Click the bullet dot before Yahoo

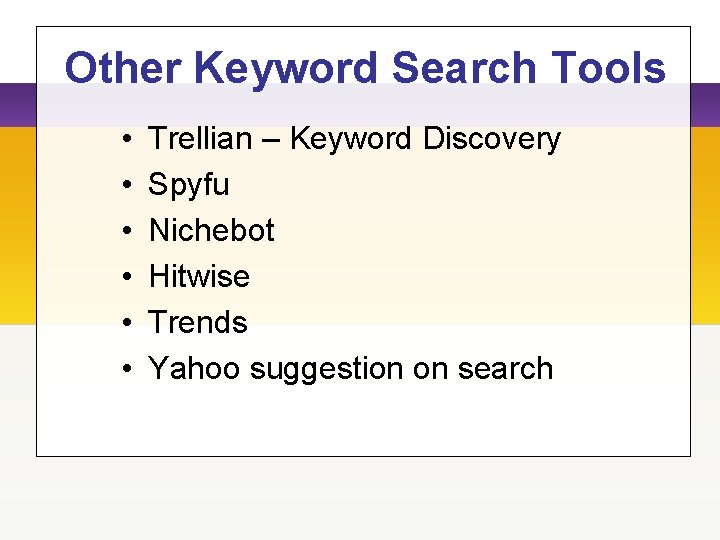(x=127, y=368)
